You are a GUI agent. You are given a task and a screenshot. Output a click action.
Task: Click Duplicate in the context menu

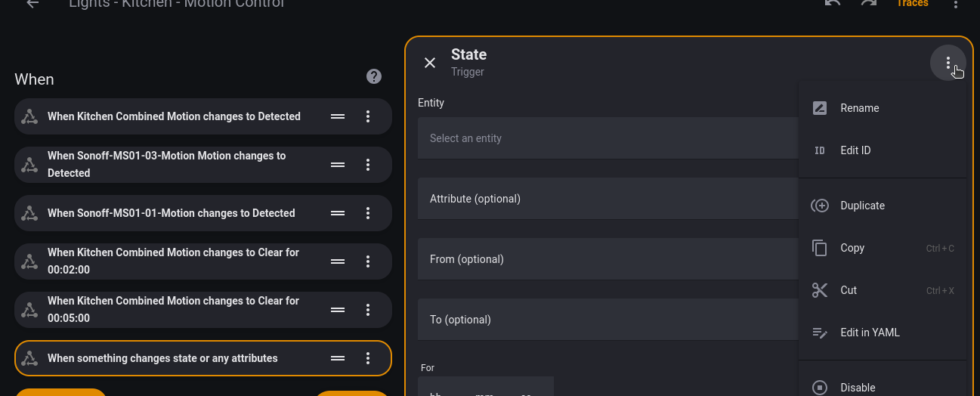click(x=862, y=206)
